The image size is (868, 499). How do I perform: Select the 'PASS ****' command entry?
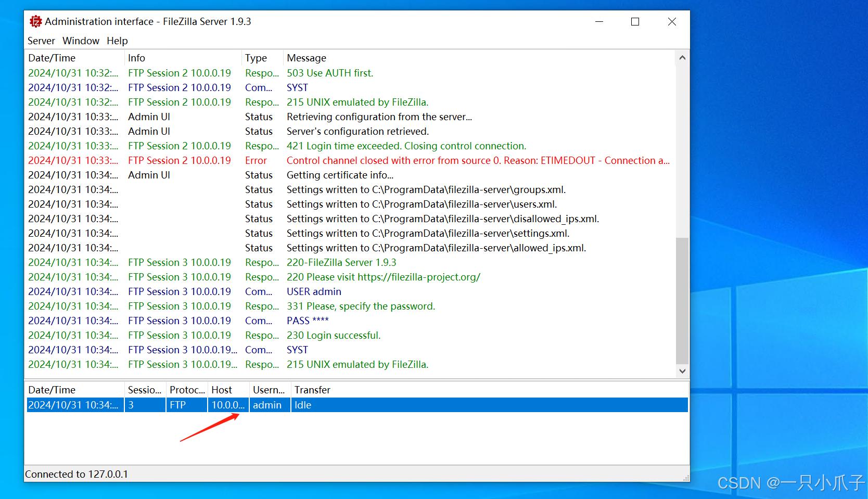coord(308,321)
